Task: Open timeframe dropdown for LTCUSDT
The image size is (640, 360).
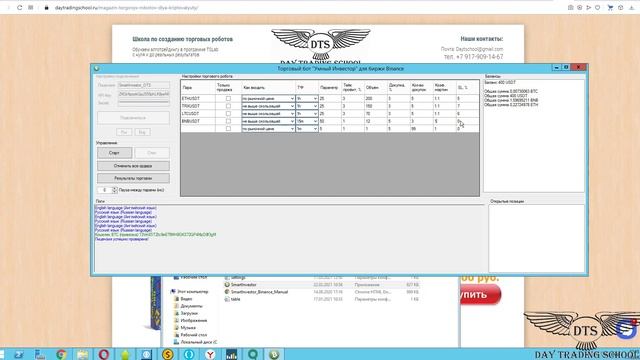Action: coord(307,113)
